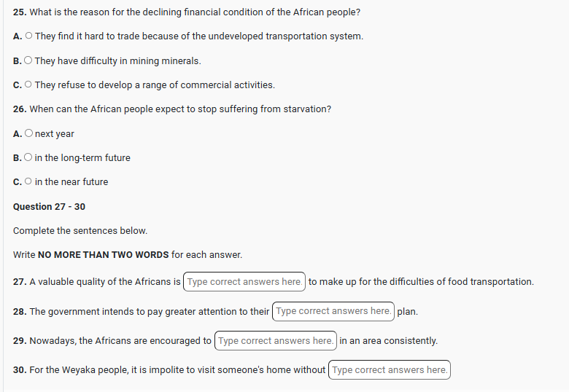Click the 'Question 27 - 30' heading
Image resolution: width=569 pixels, height=392 pixels.
[x=49, y=206]
